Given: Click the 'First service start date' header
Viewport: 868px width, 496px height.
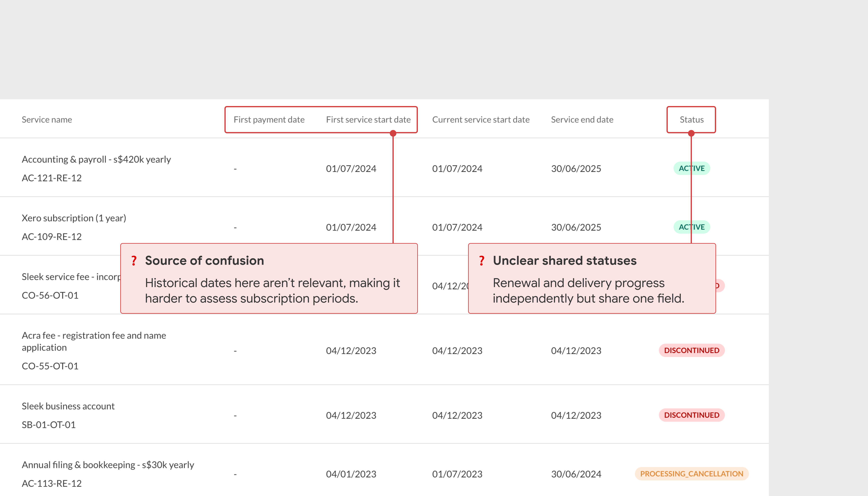Looking at the screenshot, I should point(368,120).
